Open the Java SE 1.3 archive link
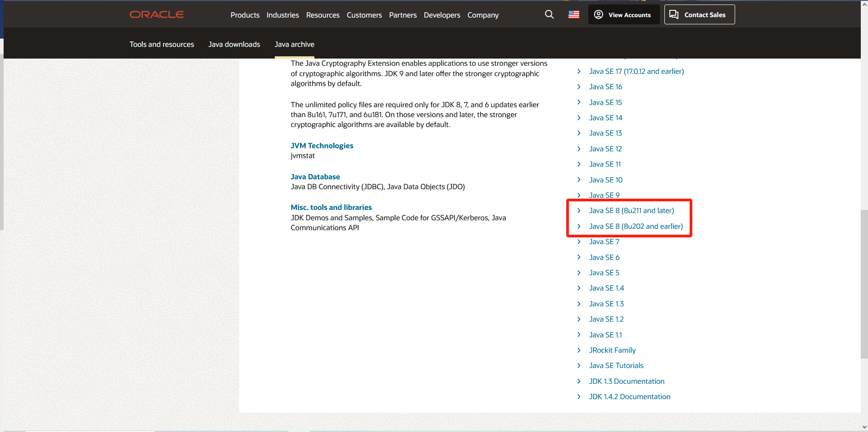 tap(606, 304)
